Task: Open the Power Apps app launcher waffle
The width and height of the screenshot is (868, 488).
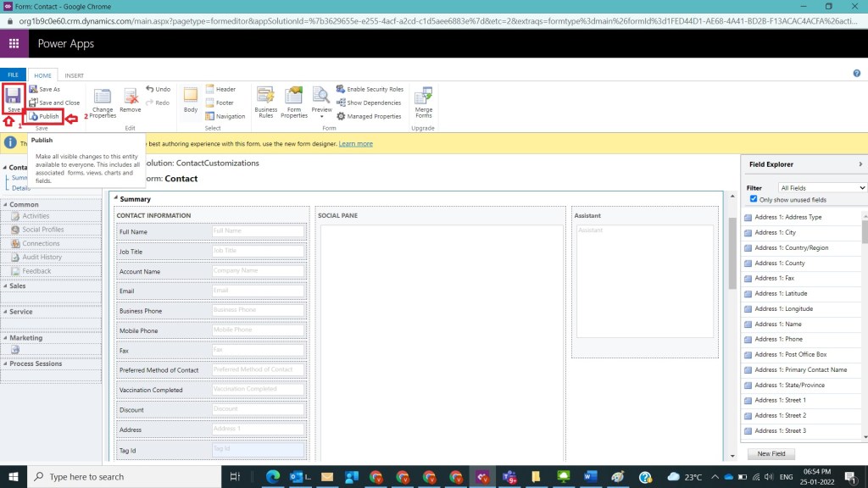Action: [14, 43]
